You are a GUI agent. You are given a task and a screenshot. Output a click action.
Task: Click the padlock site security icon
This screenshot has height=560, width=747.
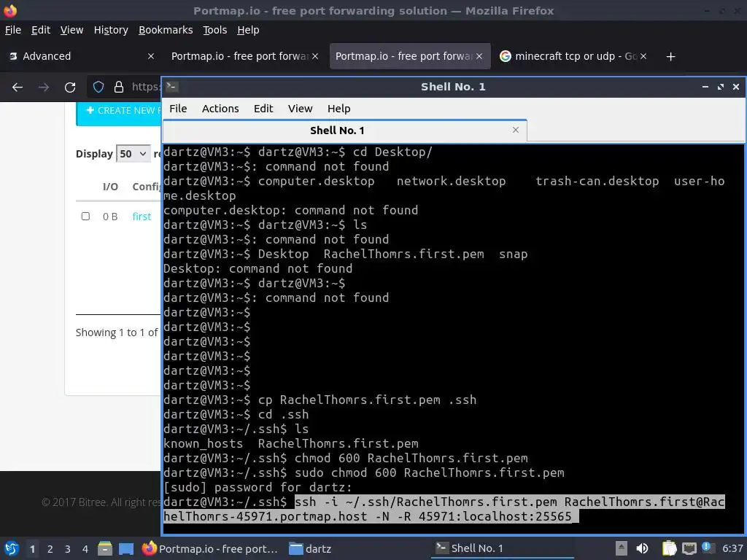[119, 87]
